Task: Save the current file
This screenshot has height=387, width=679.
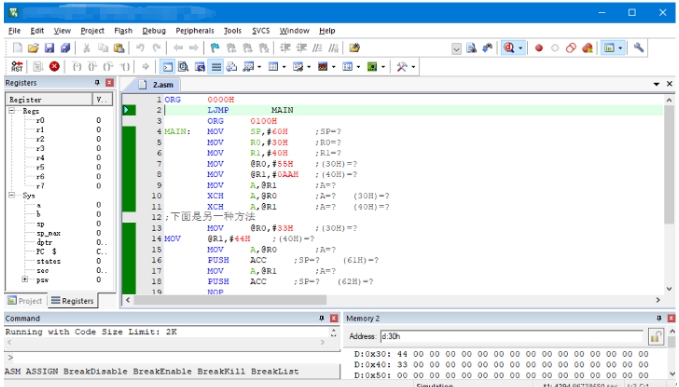Action: pyautogui.click(x=49, y=48)
